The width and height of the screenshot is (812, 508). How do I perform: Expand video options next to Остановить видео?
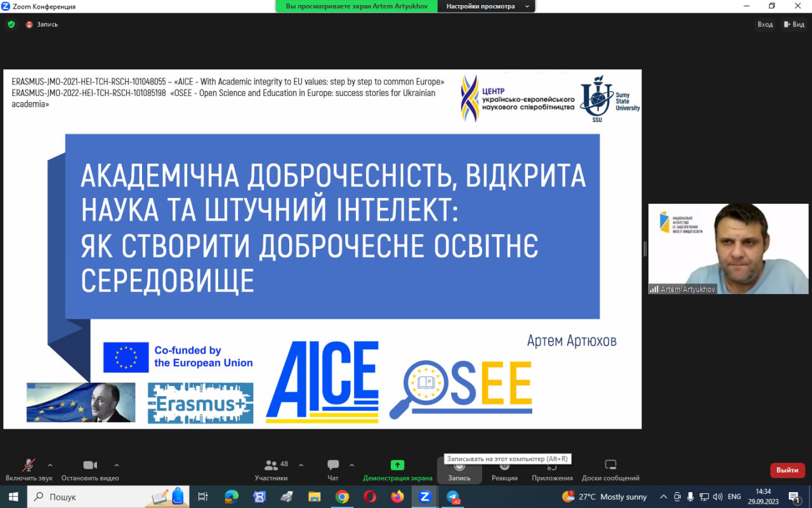coord(116,465)
